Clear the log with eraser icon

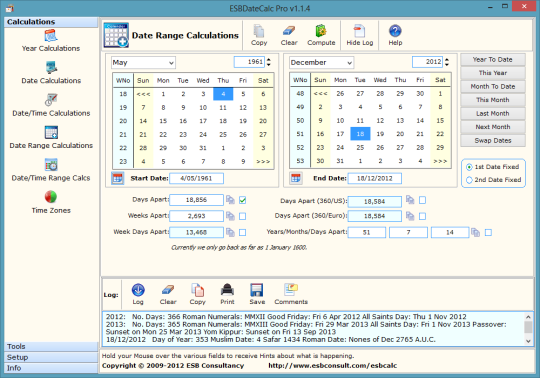click(x=168, y=294)
